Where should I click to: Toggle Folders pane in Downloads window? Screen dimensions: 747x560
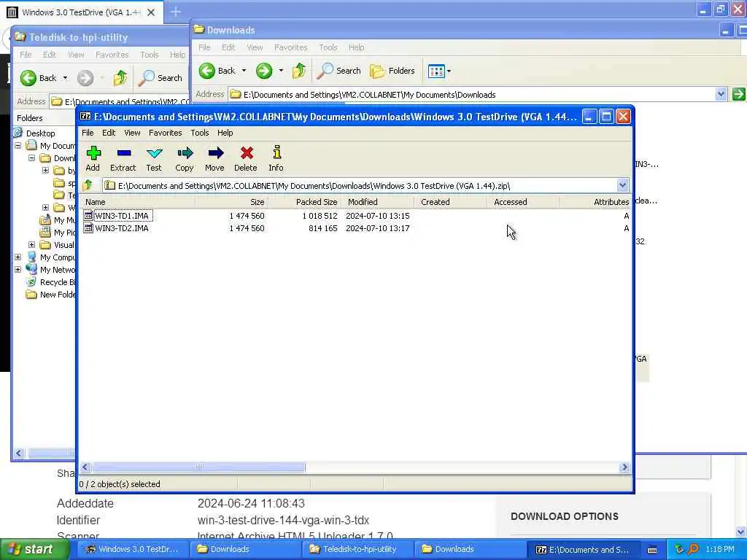[392, 71]
